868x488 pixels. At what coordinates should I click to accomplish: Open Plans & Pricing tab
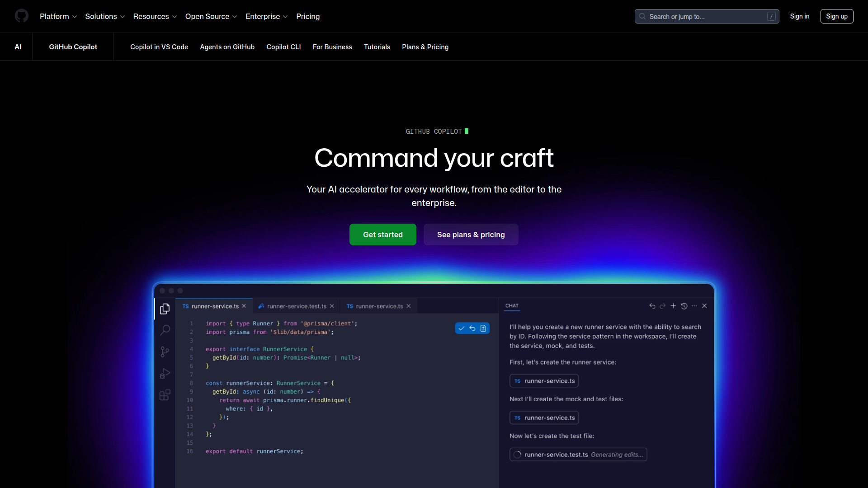pyautogui.click(x=425, y=47)
